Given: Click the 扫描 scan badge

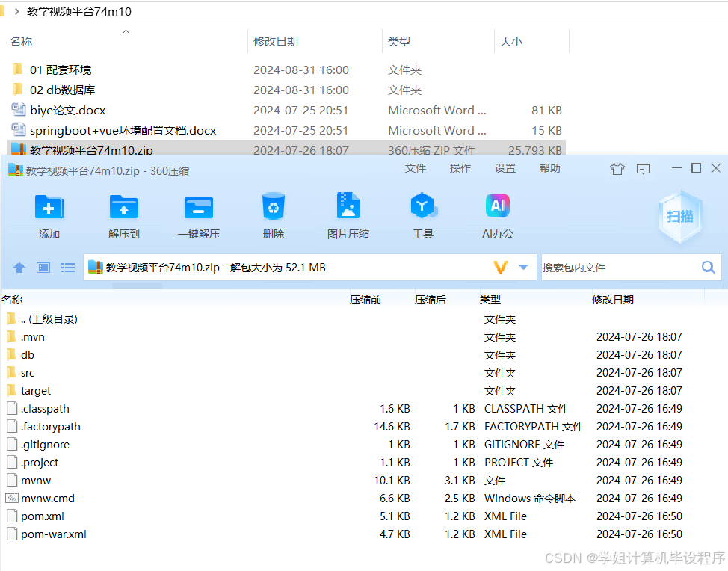Looking at the screenshot, I should pyautogui.click(x=679, y=217).
